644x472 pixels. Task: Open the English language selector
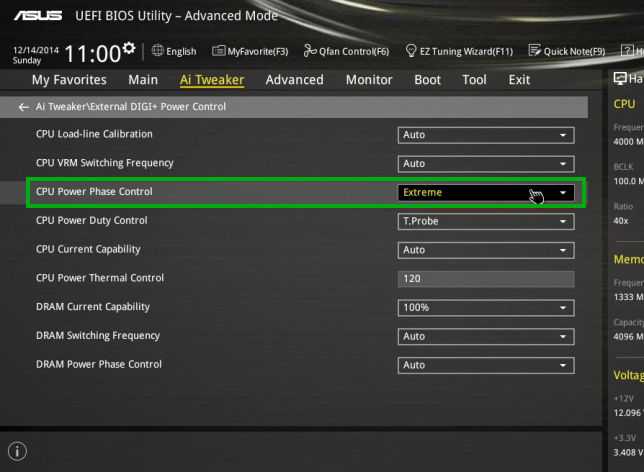(181, 51)
